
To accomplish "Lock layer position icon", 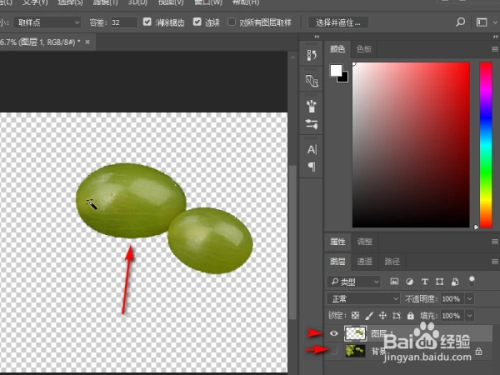I will (x=383, y=315).
